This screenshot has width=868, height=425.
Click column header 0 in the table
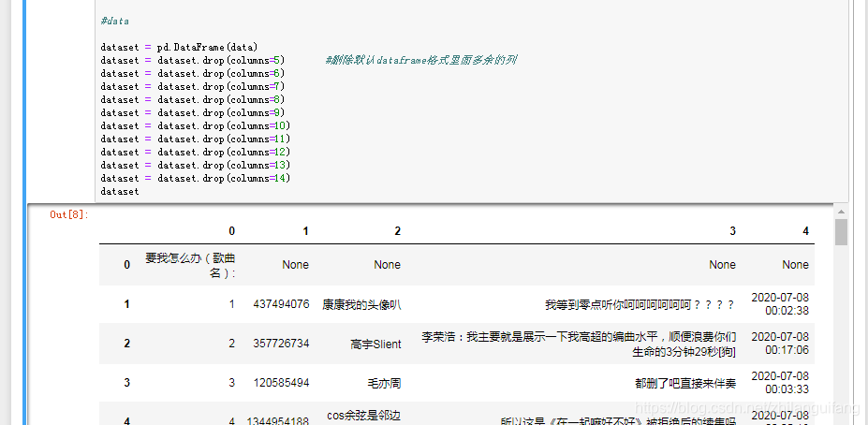point(231,231)
